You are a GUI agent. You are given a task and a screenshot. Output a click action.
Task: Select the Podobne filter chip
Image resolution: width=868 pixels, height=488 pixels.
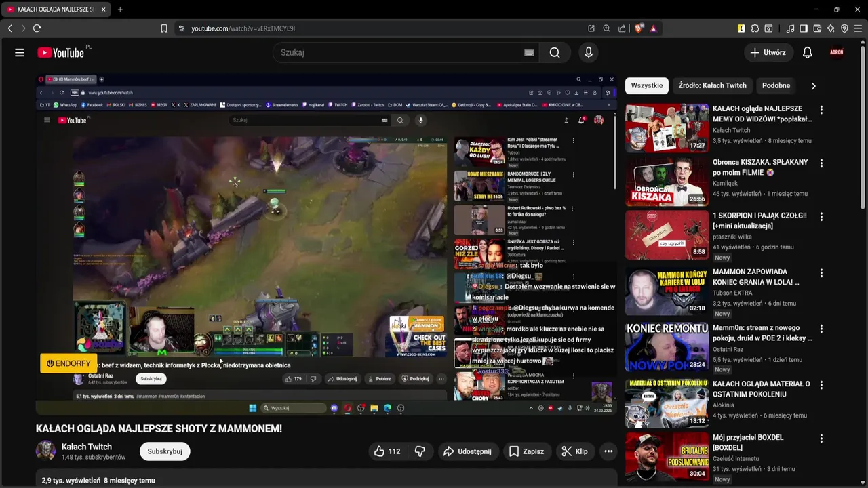point(776,86)
